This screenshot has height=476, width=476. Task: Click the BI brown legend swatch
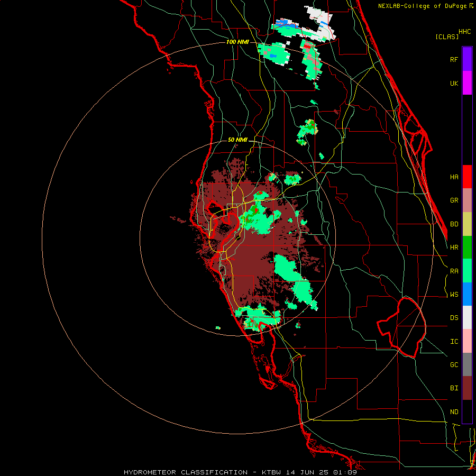(x=467, y=388)
